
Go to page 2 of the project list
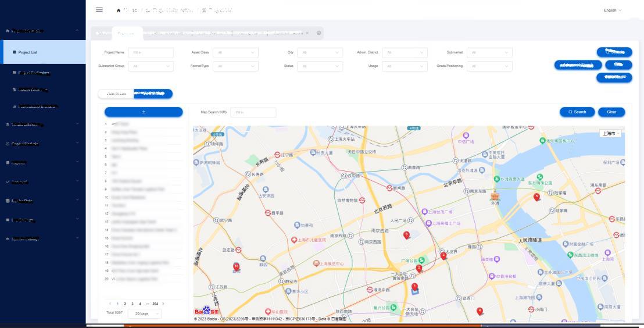(125, 304)
